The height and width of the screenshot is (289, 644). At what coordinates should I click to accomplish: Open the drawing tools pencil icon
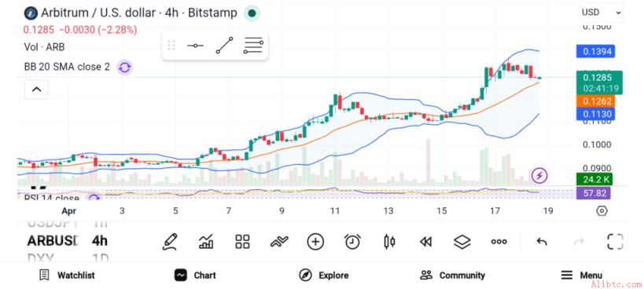(x=170, y=241)
